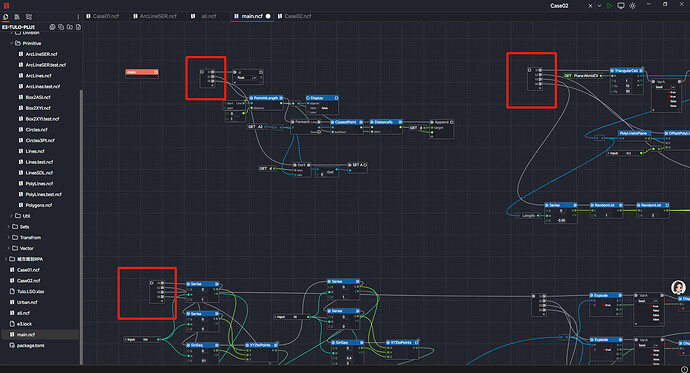Open the sidebar three-dot more menu
The image size is (690, 373).
[x=78, y=17]
